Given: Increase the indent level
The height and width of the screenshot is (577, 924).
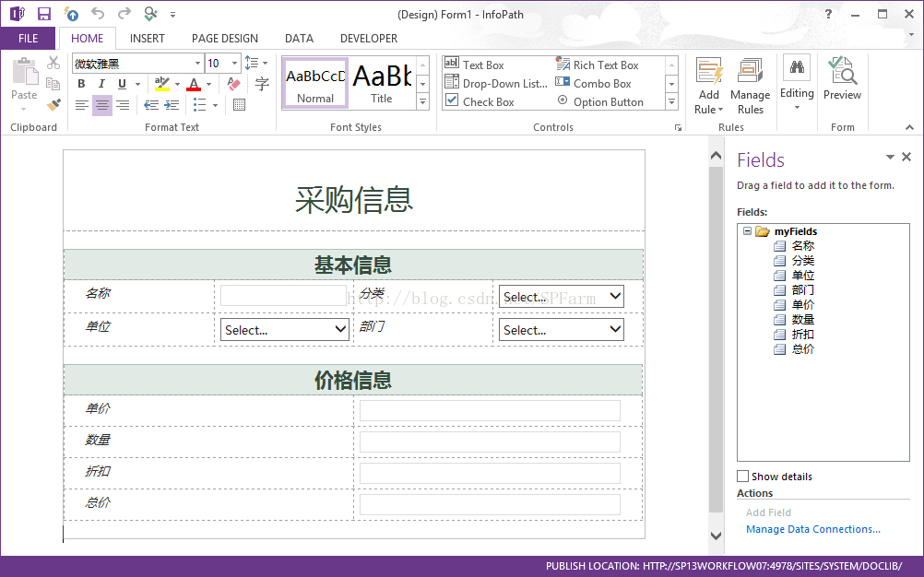Looking at the screenshot, I should (172, 105).
